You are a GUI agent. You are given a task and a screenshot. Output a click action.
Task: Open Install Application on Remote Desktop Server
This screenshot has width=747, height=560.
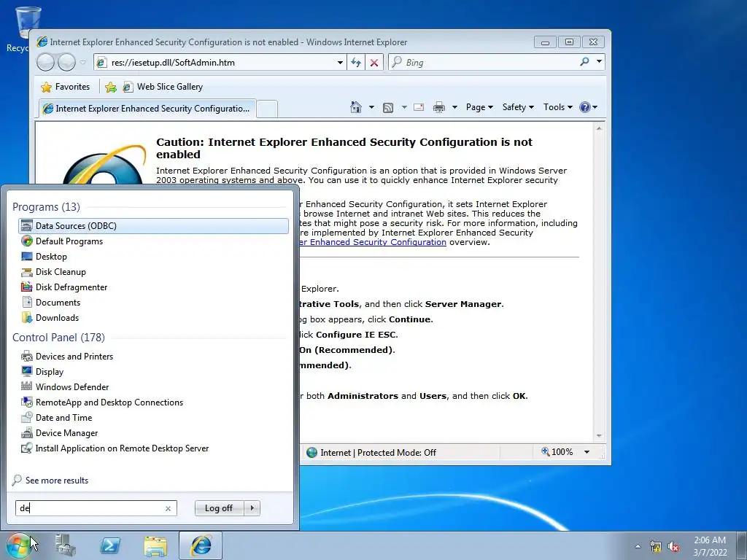153,448
